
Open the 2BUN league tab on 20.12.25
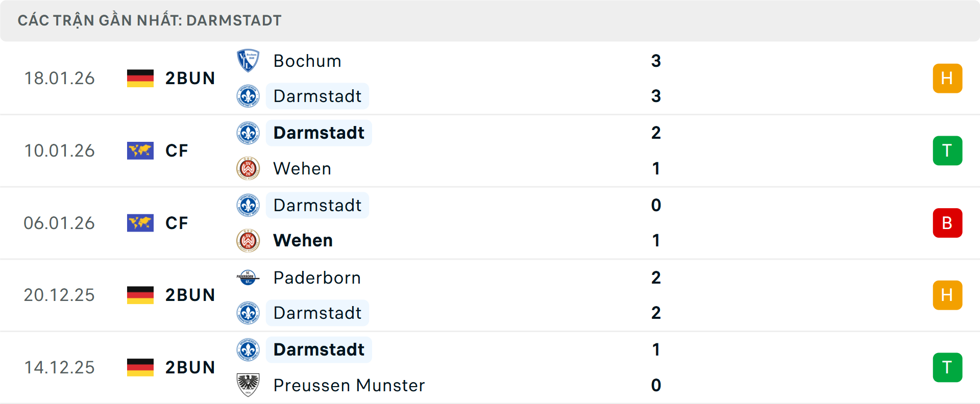[190, 295]
